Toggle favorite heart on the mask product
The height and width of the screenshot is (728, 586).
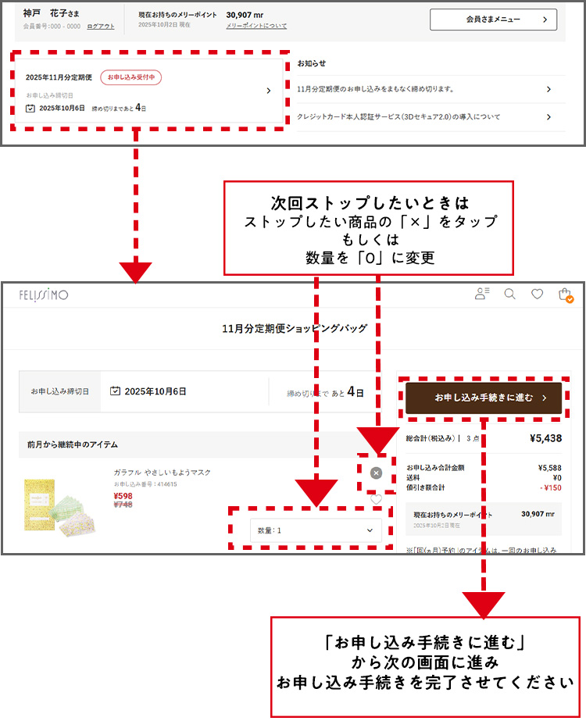tap(376, 500)
